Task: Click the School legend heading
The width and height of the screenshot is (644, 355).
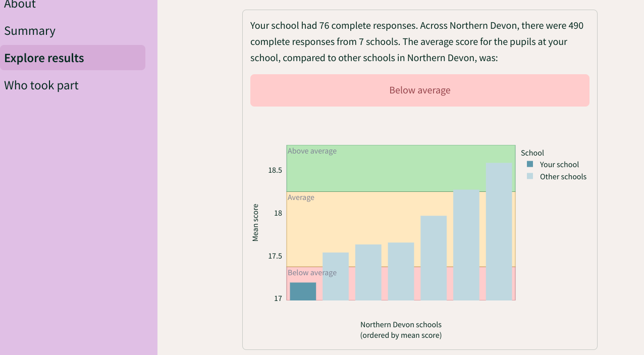Action: point(532,153)
